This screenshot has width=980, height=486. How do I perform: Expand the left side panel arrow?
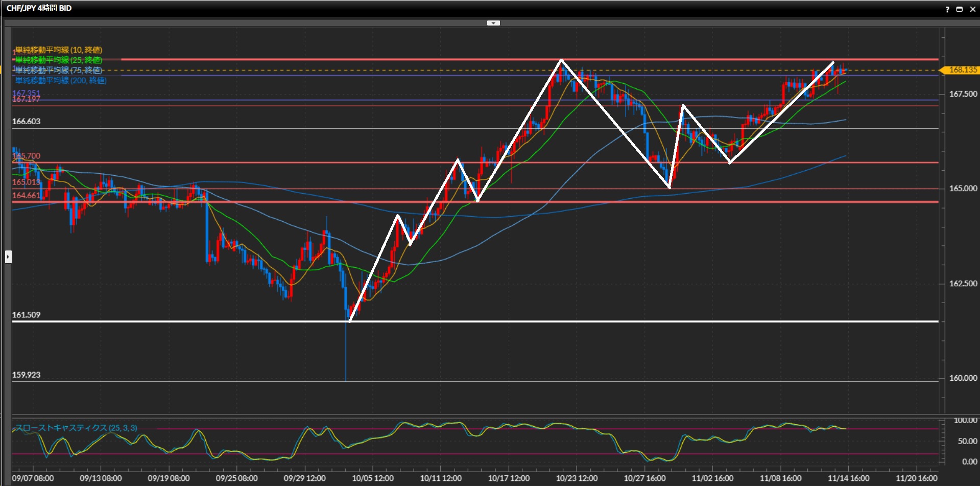pos(8,257)
